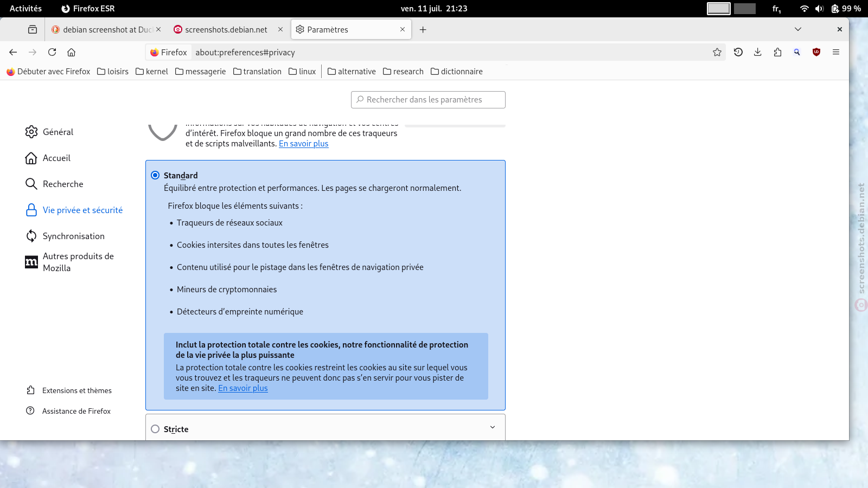Image resolution: width=868 pixels, height=488 pixels.
Task: Click the magnifier extension icon in toolbar
Action: coord(797,52)
